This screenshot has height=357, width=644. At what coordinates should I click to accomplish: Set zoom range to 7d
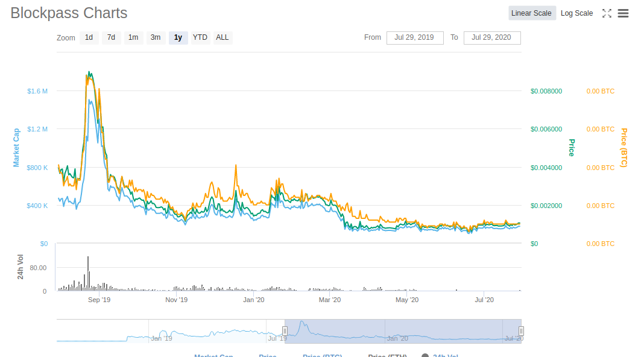click(111, 37)
